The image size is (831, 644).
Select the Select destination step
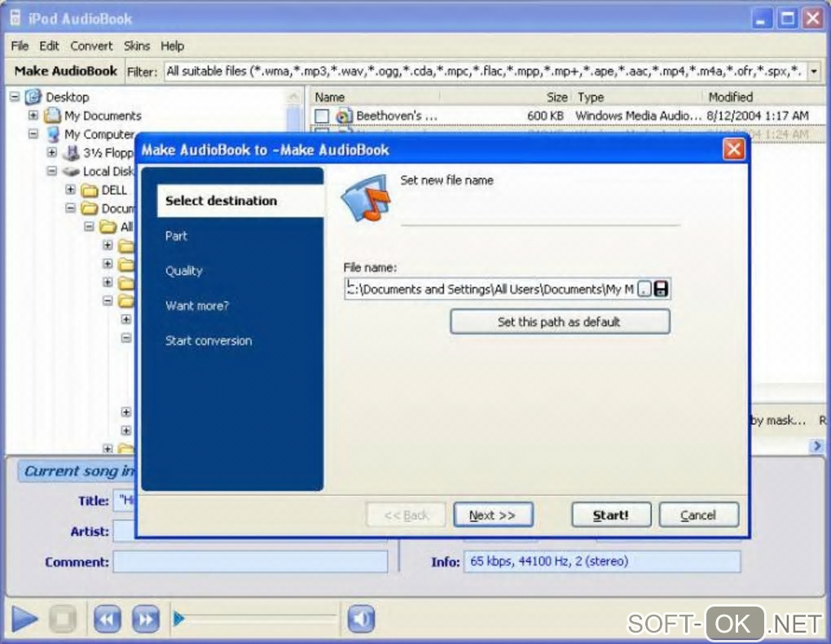pos(240,201)
